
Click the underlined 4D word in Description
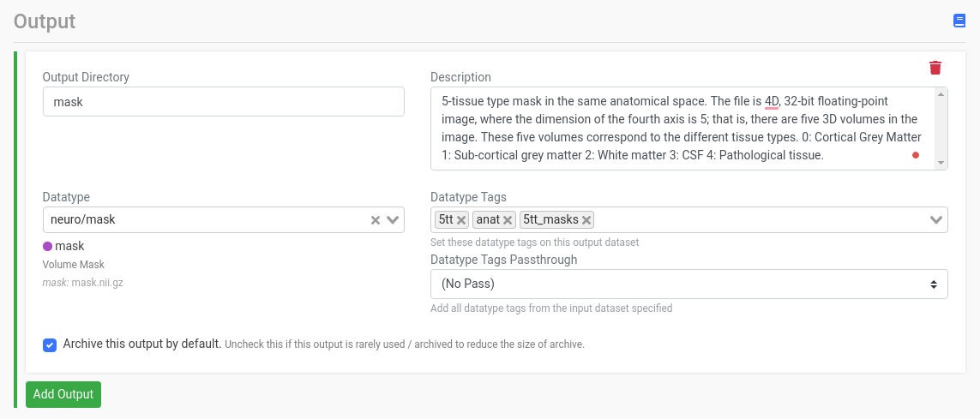coord(772,100)
